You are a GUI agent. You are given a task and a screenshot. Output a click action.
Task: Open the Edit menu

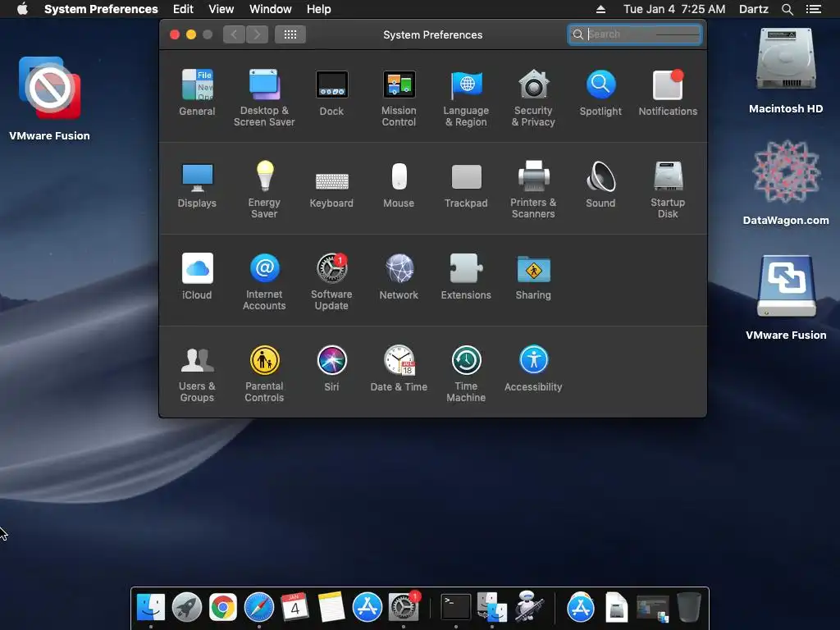pos(183,9)
